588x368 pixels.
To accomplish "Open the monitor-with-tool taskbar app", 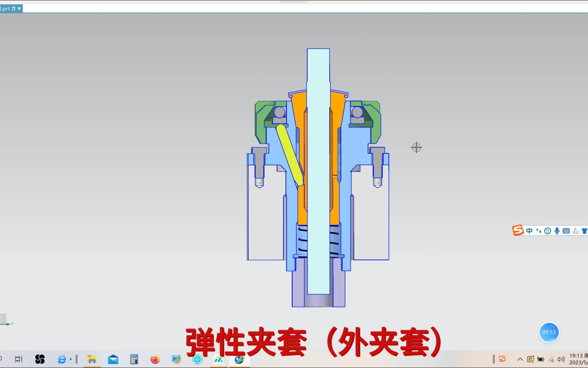I will pos(176,359).
